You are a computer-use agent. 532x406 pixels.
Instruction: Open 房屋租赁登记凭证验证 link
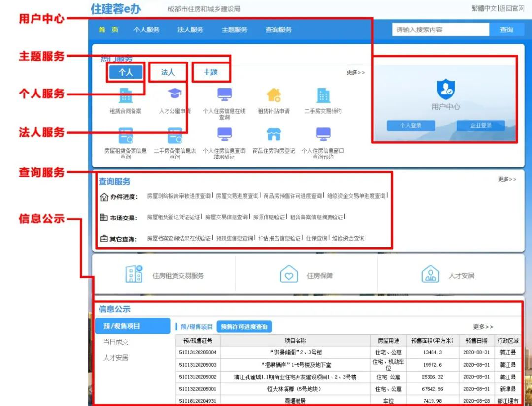(173, 217)
